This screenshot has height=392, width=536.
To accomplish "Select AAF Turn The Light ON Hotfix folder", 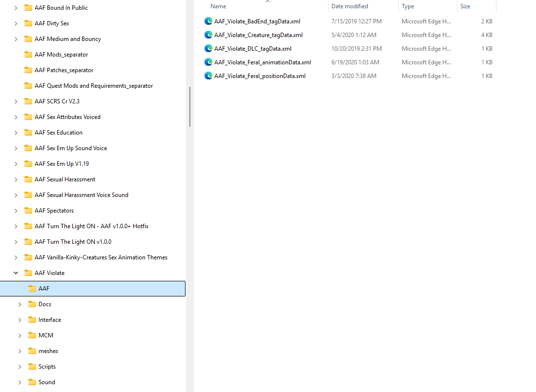I will point(92,226).
